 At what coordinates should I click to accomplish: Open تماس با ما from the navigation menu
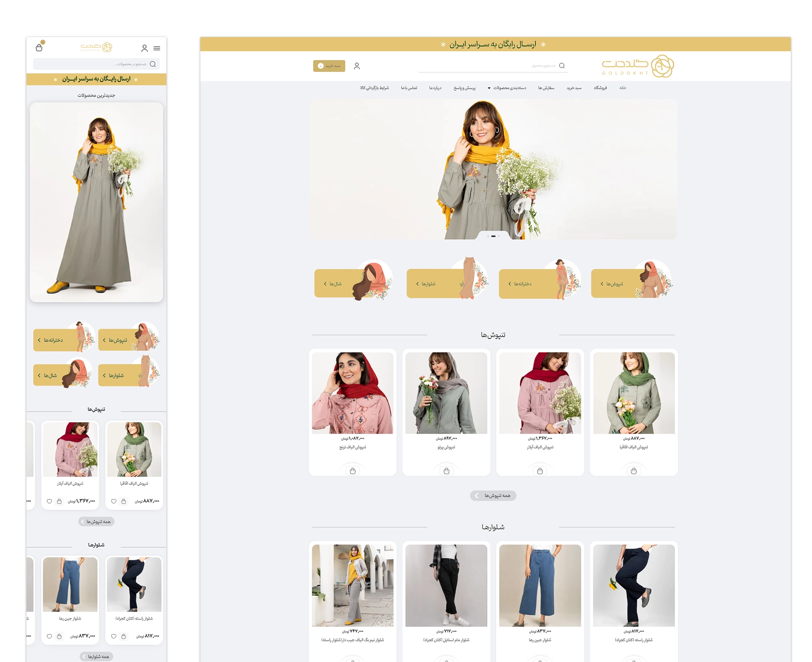(410, 88)
